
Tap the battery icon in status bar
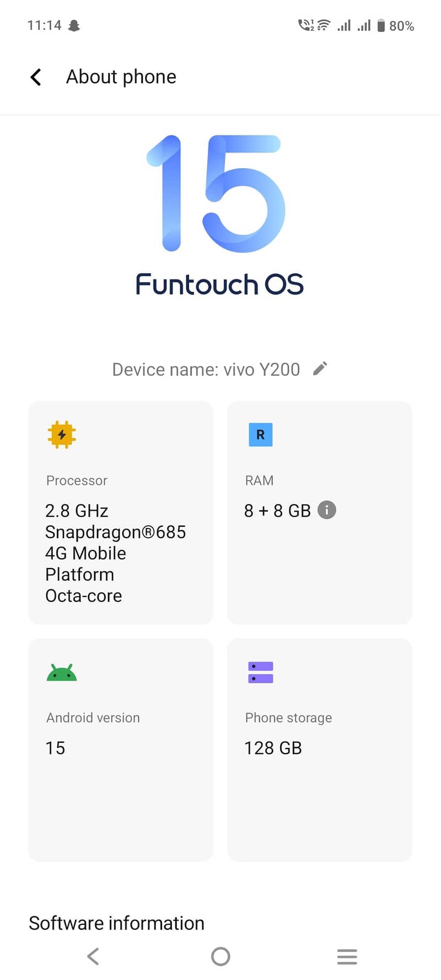pos(381,25)
